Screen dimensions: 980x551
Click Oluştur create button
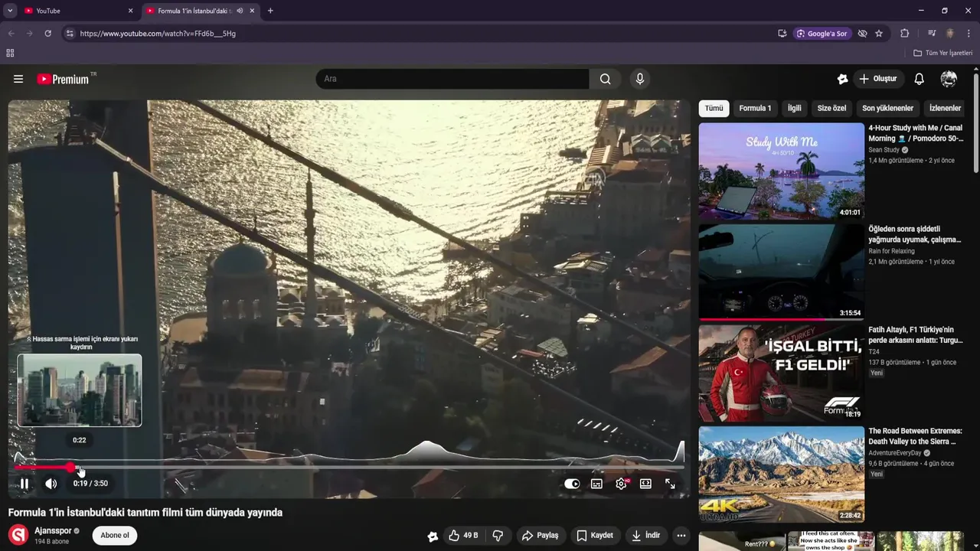878,79
